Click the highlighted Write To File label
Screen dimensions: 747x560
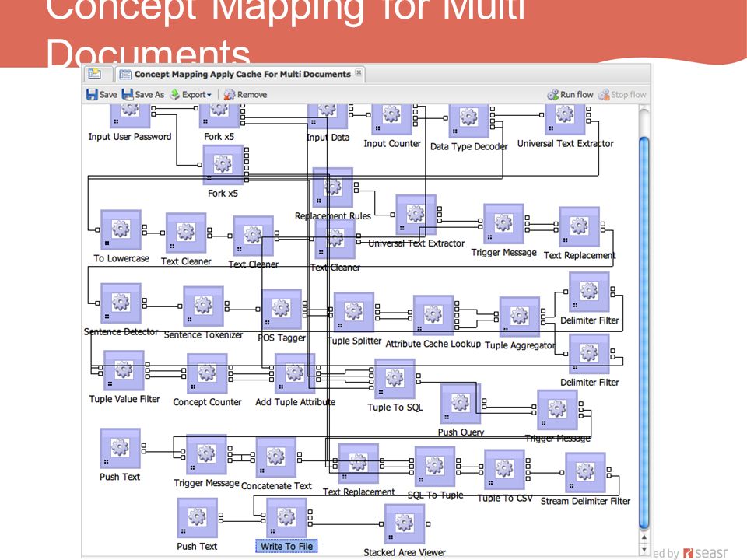point(286,546)
